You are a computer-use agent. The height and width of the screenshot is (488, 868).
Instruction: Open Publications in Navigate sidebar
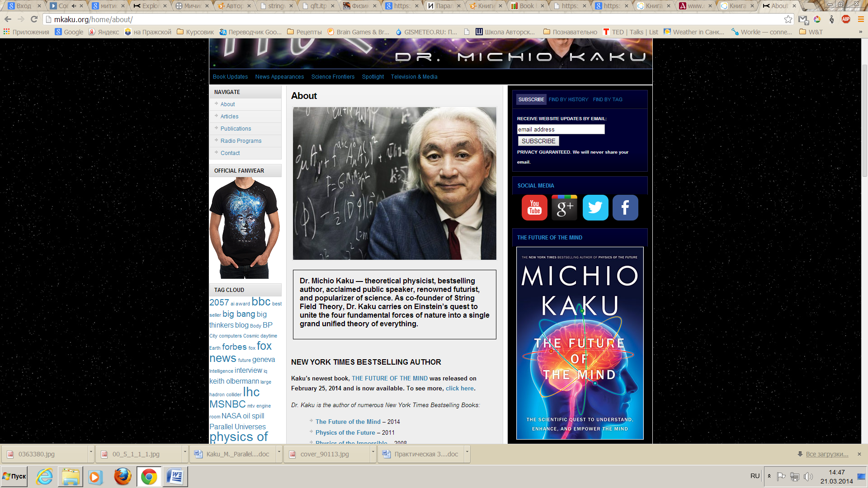236,129
